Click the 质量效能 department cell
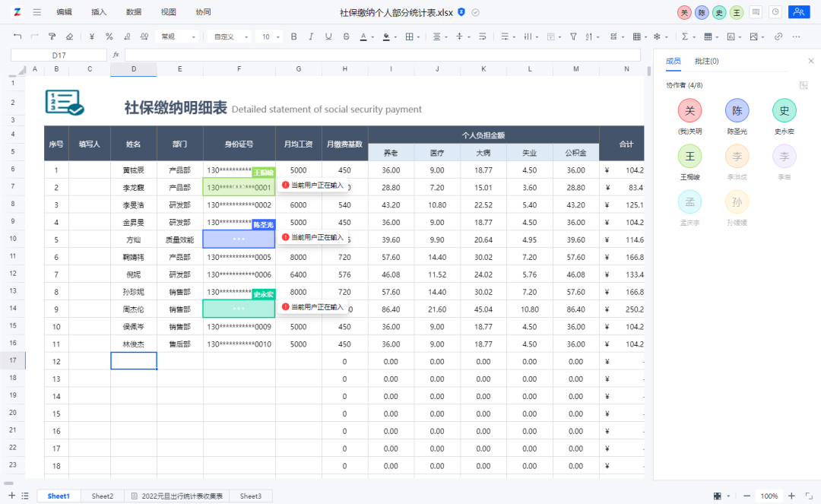 coord(179,239)
